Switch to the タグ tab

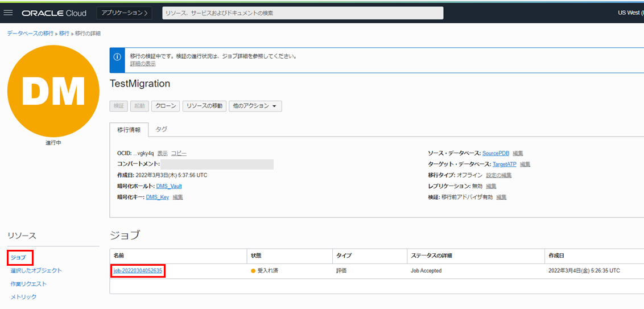pos(162,129)
